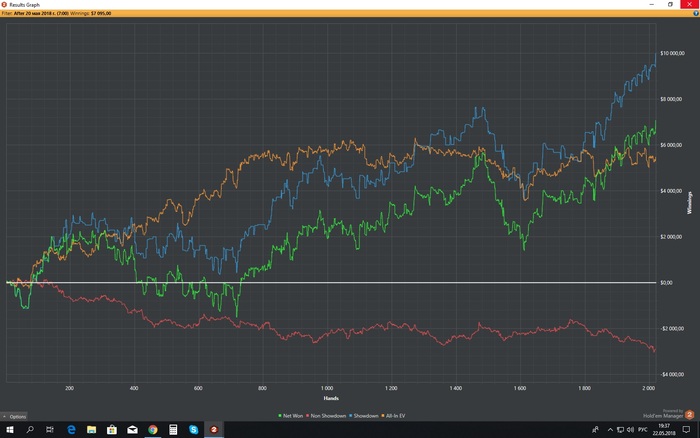The image size is (700, 438).
Task: Launch Microsoft Edge from the taskbar
Action: click(71, 430)
